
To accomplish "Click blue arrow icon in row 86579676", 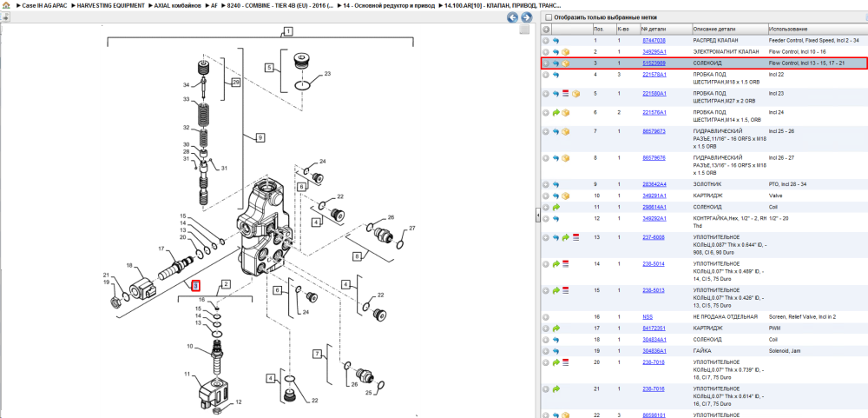I will [556, 158].
